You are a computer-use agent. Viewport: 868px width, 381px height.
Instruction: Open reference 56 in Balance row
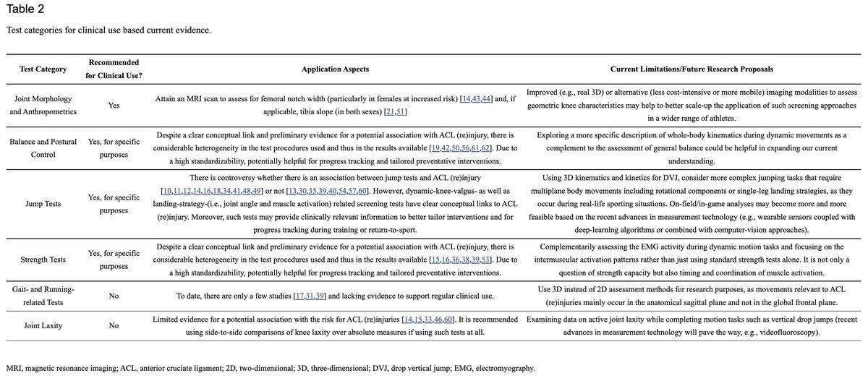466,147
